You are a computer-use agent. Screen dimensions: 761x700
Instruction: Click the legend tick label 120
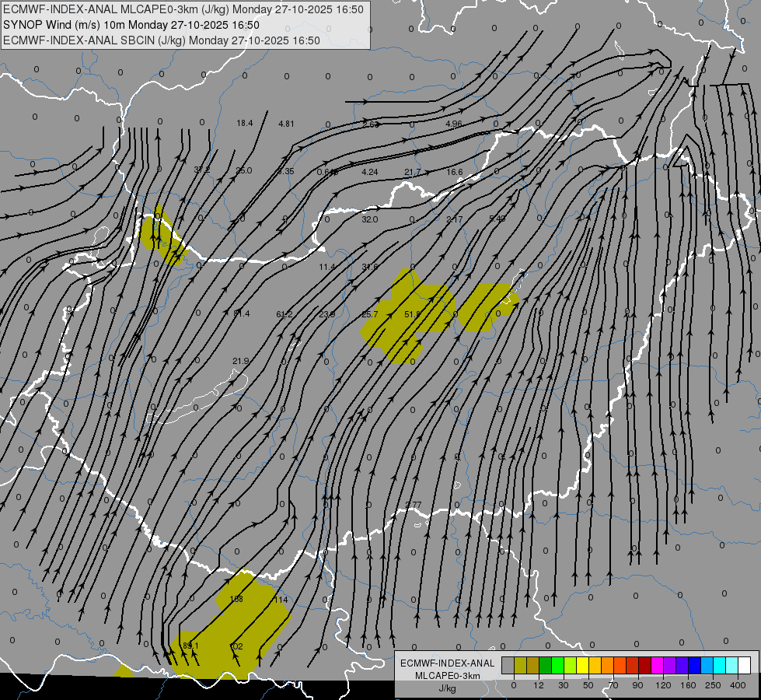point(663,685)
